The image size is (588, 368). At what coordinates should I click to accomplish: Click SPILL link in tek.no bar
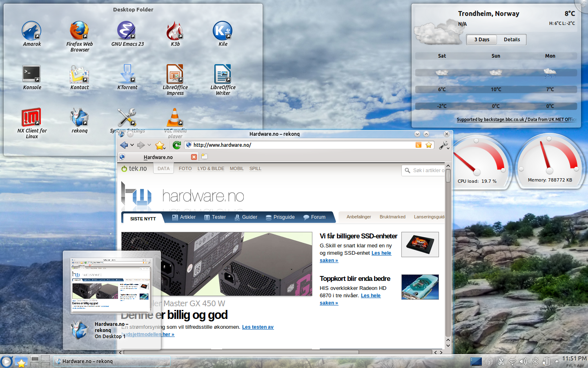pos(255,168)
